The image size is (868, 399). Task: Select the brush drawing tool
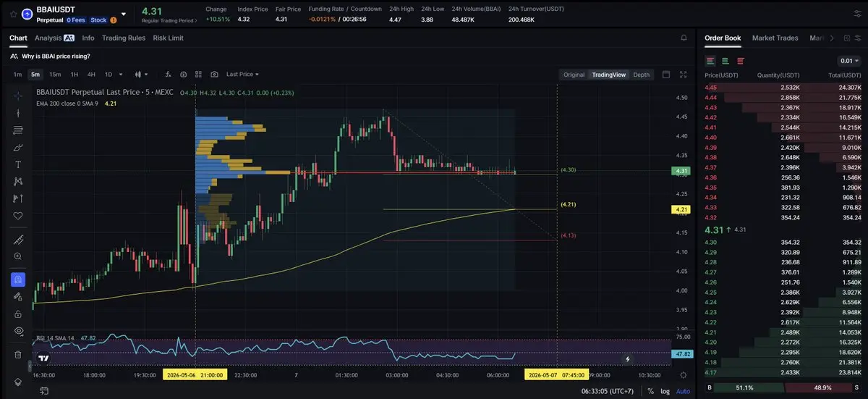click(18, 147)
